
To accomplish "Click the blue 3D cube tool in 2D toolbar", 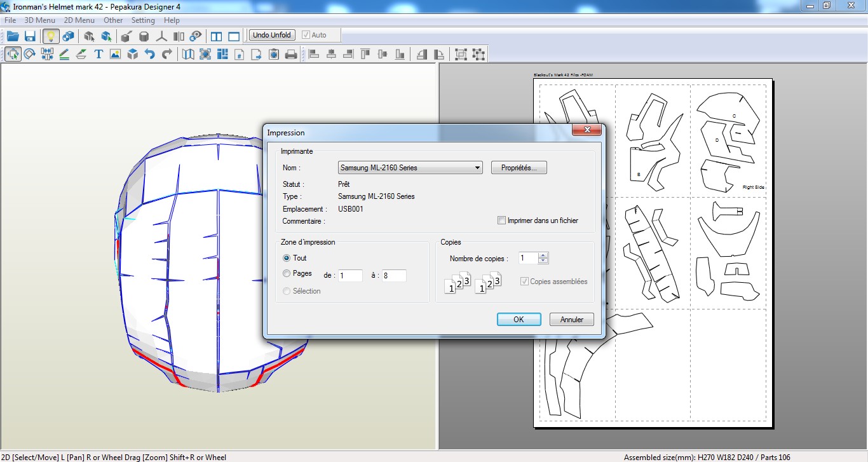I will [132, 55].
